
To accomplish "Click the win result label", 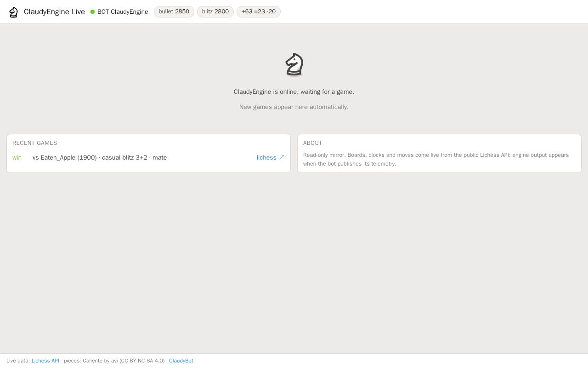I will point(17,158).
